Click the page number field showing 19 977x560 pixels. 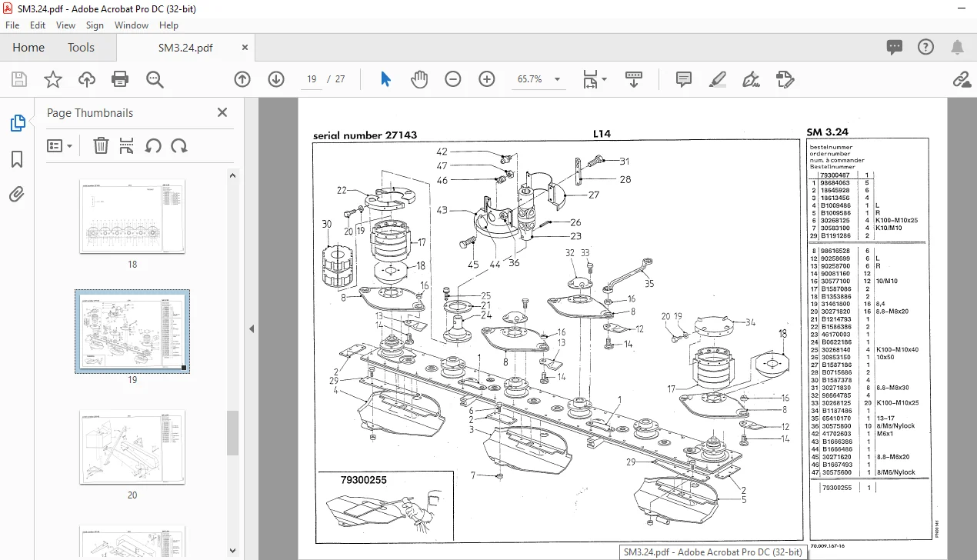(x=312, y=79)
